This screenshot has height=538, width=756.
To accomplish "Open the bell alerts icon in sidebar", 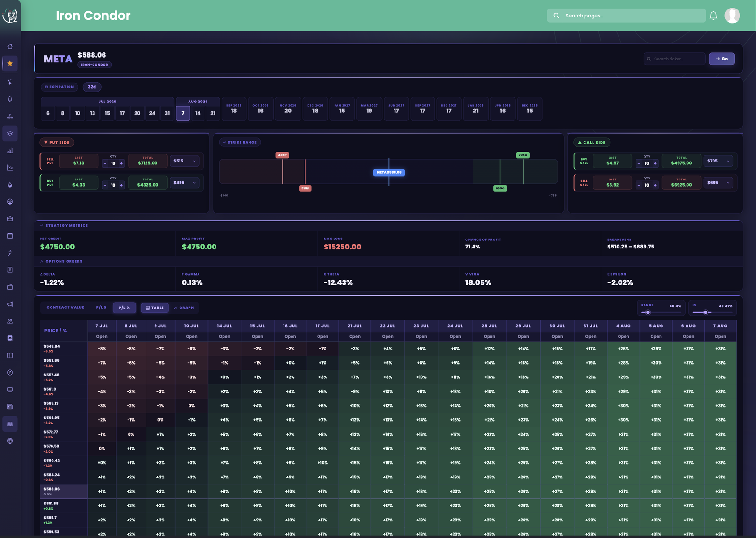I will click(x=10, y=99).
